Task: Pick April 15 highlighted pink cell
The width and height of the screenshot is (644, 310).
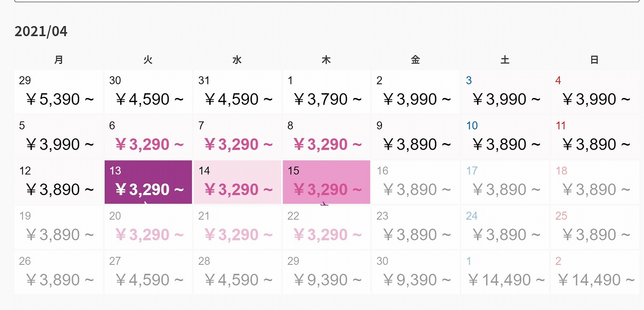Action: 327,182
